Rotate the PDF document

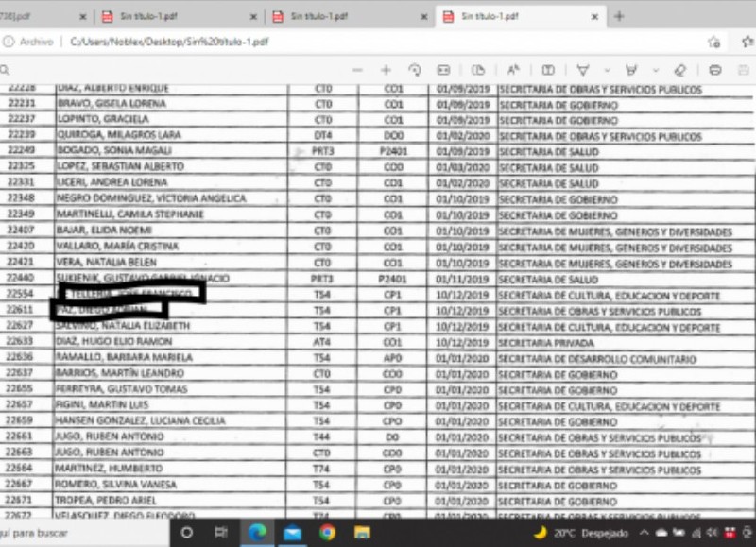pyautogui.click(x=414, y=70)
